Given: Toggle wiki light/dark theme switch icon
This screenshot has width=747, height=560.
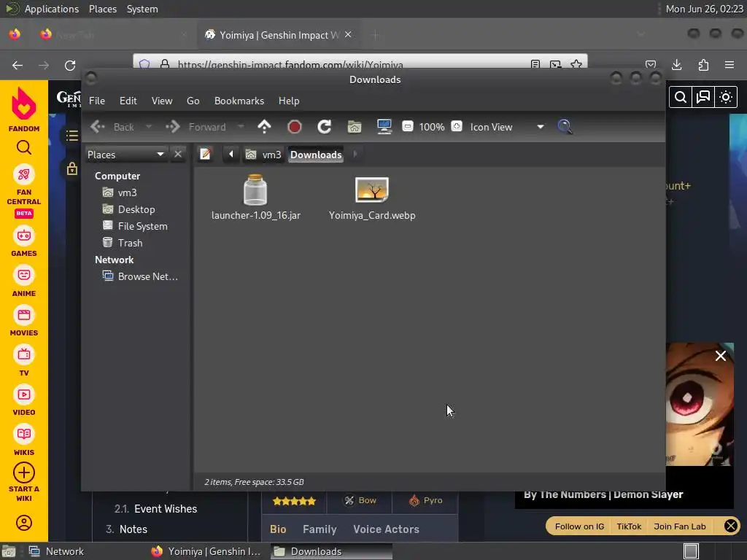Looking at the screenshot, I should 726,97.
